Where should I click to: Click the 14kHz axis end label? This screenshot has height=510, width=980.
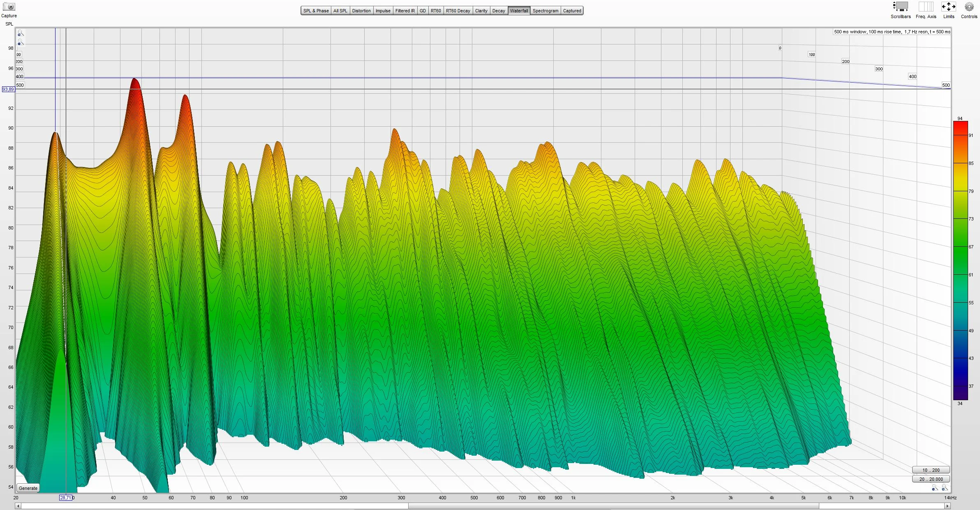(x=950, y=498)
